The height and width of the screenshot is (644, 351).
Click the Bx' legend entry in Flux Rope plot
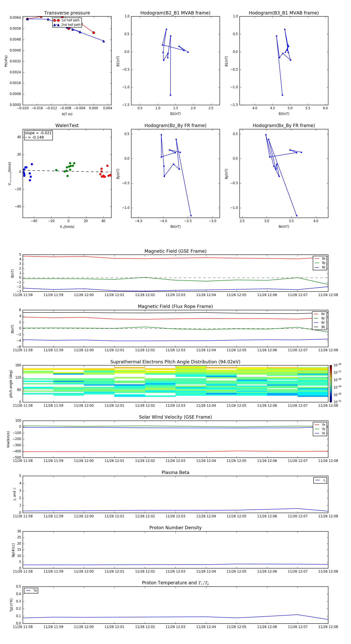click(x=320, y=314)
